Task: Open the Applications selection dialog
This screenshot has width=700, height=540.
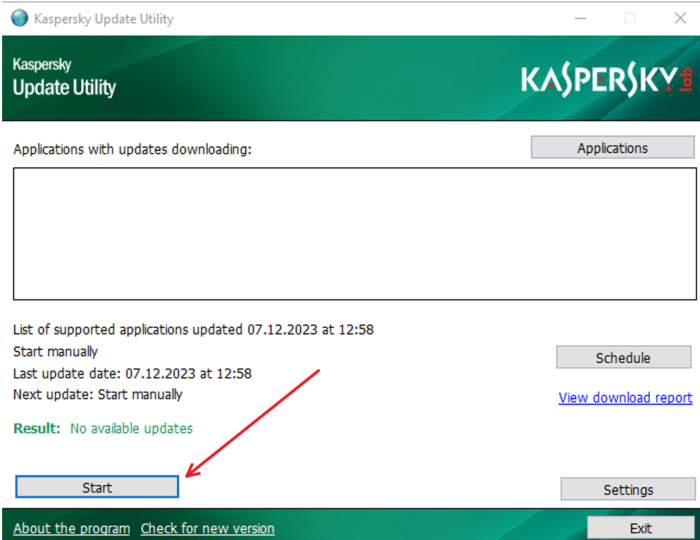Action: (x=612, y=148)
